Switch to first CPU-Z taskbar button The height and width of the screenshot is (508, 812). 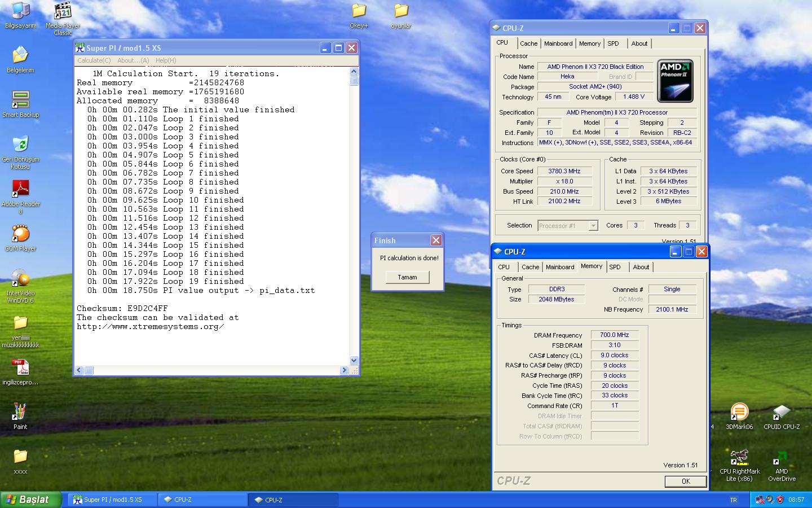[x=203, y=500]
